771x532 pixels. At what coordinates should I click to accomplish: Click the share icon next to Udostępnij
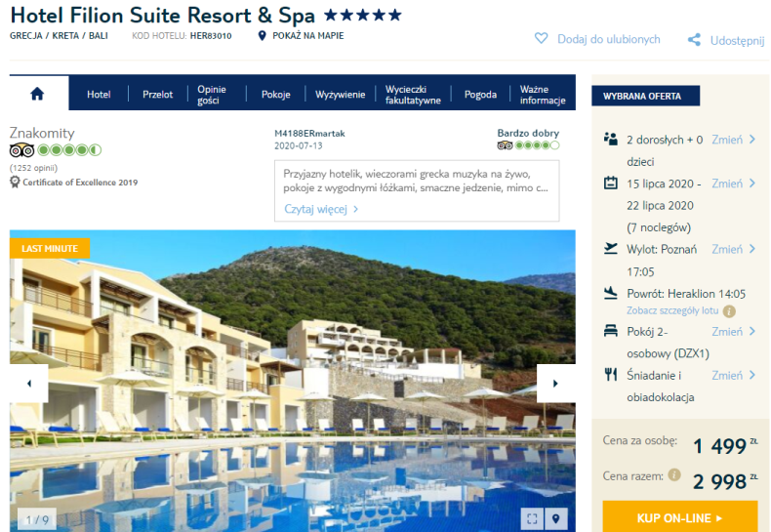(694, 40)
